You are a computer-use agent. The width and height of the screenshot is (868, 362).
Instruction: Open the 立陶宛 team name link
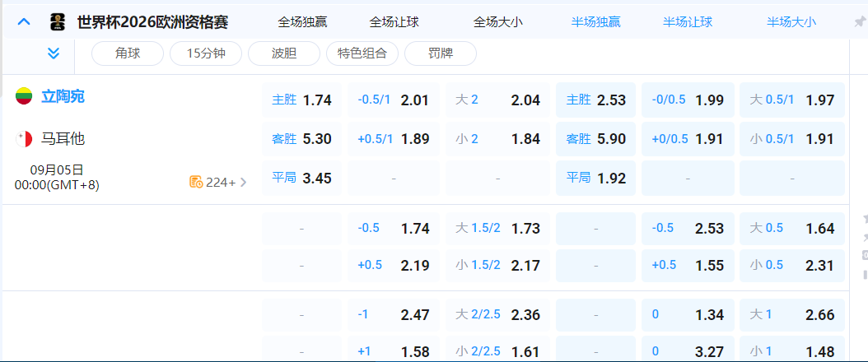point(63,96)
